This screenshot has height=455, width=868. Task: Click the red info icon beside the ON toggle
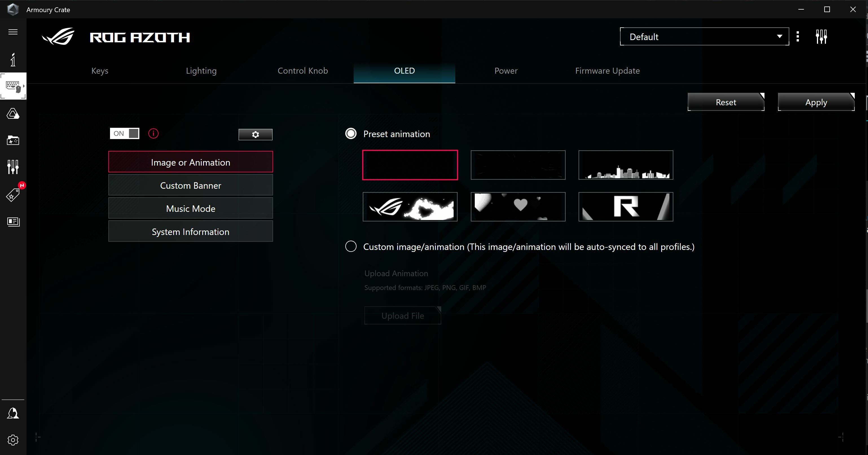pos(153,133)
